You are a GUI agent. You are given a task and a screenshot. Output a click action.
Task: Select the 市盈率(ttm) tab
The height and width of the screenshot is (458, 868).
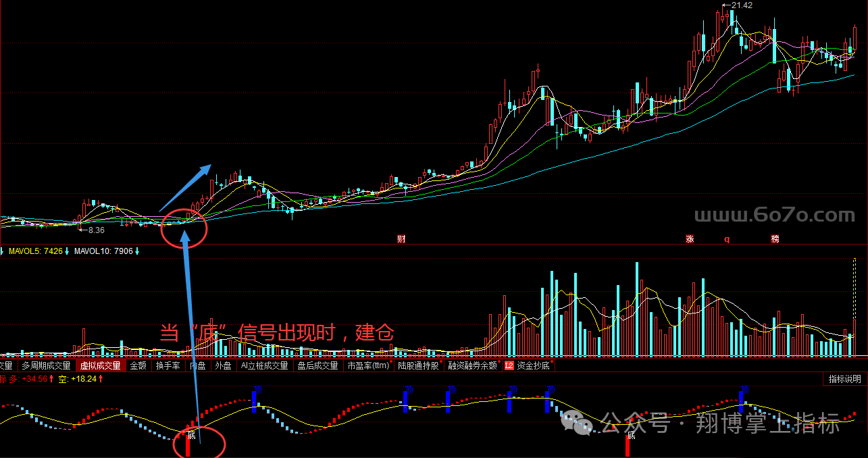(368, 365)
